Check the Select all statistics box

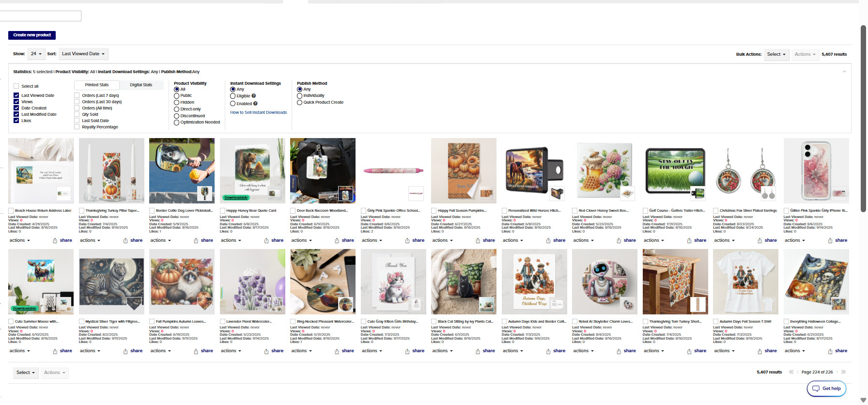(16, 86)
